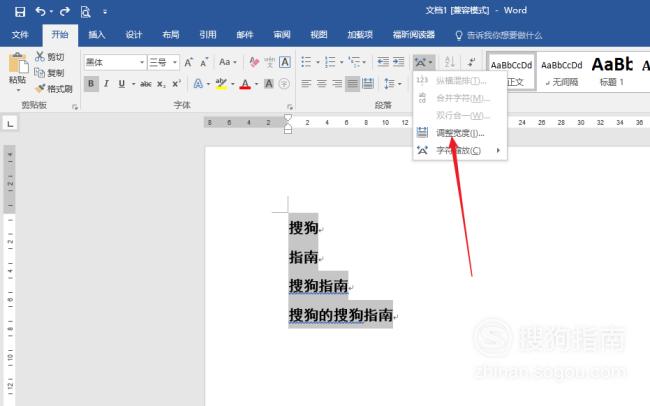Open the 文件 tab
This screenshot has height=406, width=650.
pos(20,35)
